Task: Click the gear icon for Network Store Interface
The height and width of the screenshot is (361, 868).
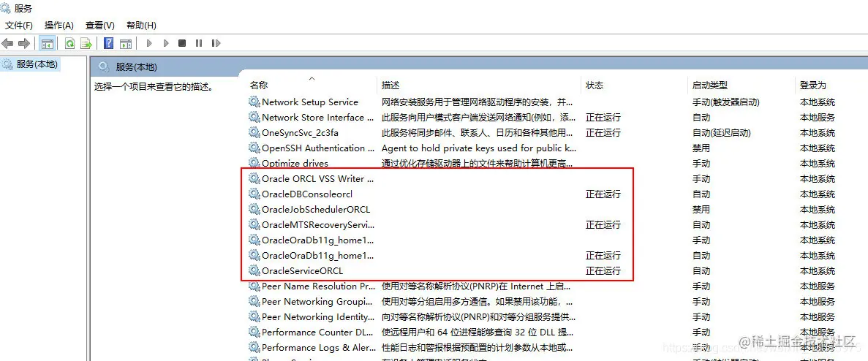Action: click(x=254, y=117)
